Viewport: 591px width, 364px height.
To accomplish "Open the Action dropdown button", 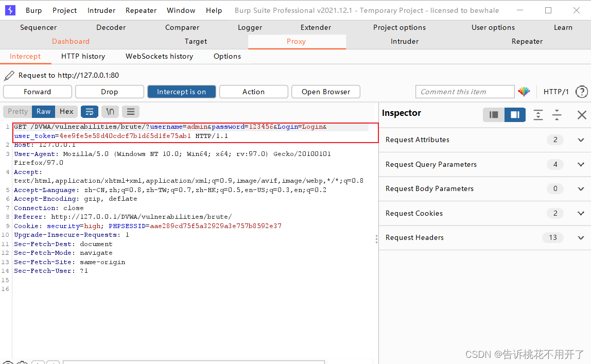I will [254, 92].
